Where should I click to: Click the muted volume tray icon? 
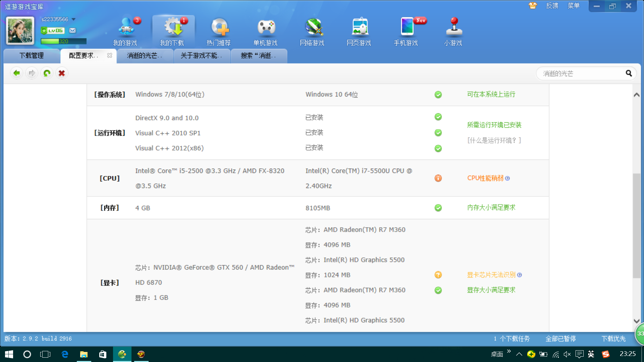click(x=567, y=354)
